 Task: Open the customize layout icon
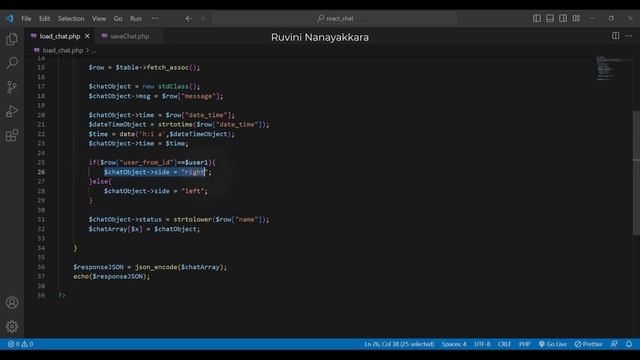point(576,18)
